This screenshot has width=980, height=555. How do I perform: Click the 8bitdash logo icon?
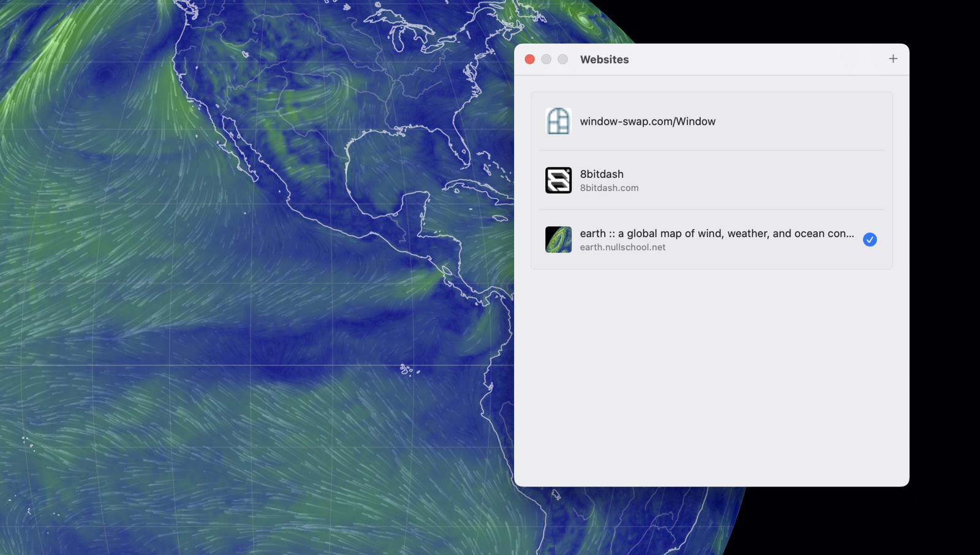tap(558, 180)
